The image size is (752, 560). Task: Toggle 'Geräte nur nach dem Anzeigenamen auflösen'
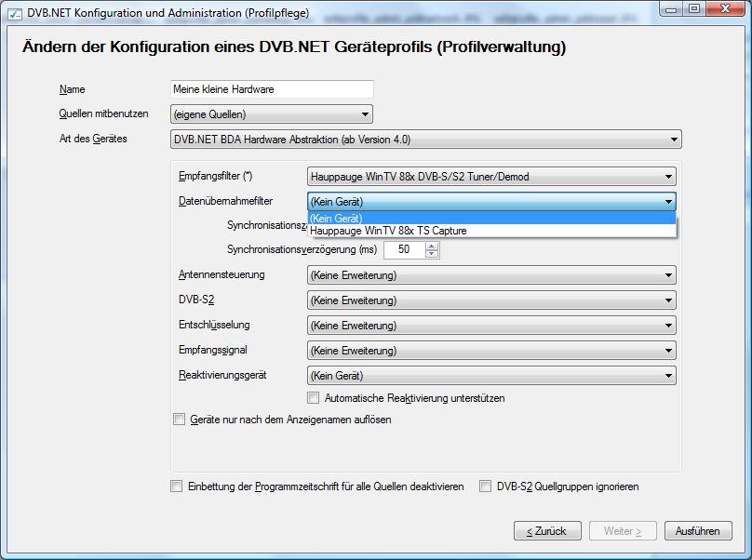180,420
